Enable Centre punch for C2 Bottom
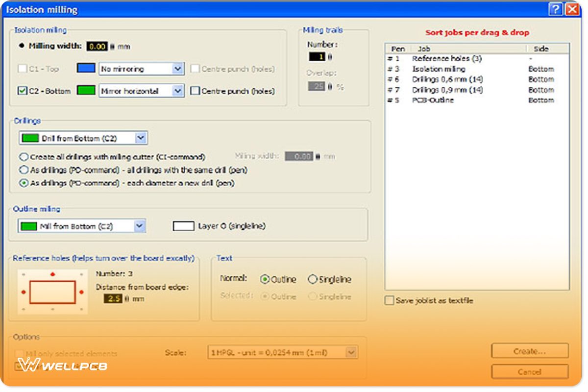588x392 pixels. tap(195, 91)
